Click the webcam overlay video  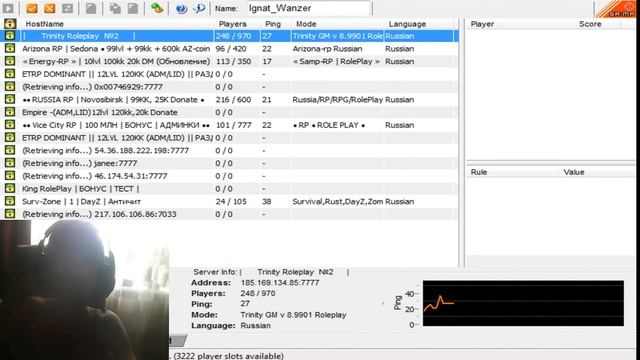pos(84,290)
